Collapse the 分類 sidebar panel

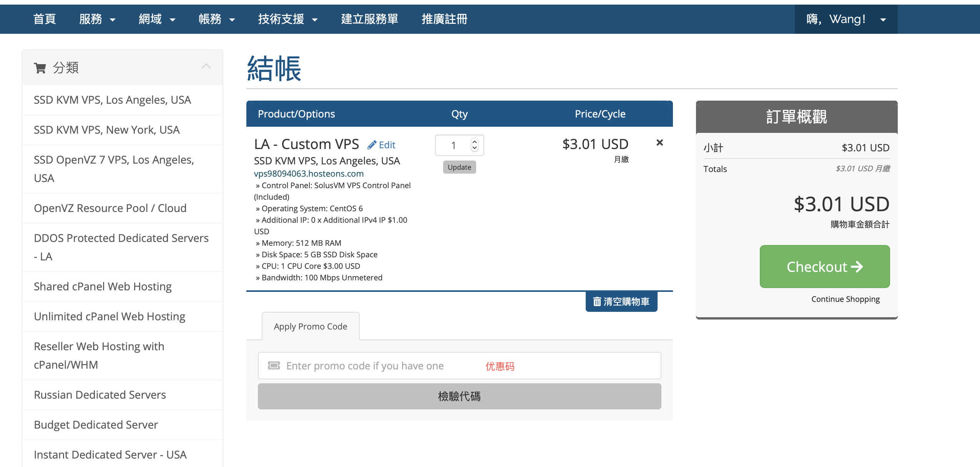pos(206,66)
